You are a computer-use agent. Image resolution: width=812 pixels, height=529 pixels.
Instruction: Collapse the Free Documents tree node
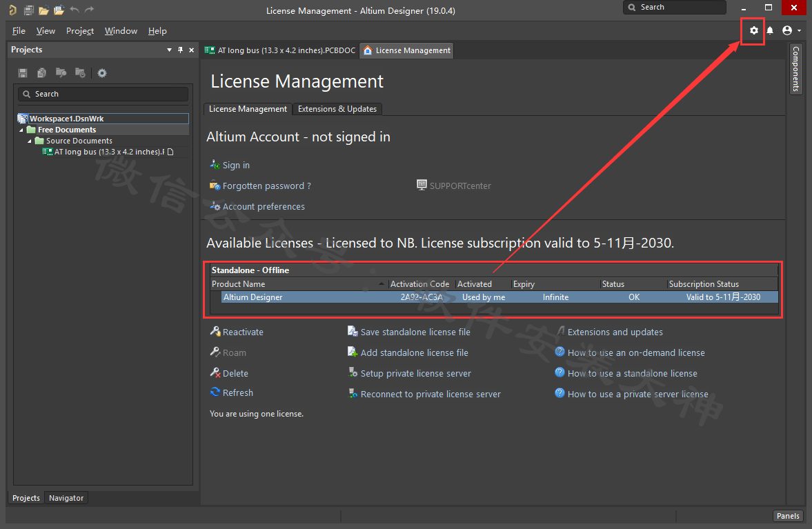click(x=21, y=130)
